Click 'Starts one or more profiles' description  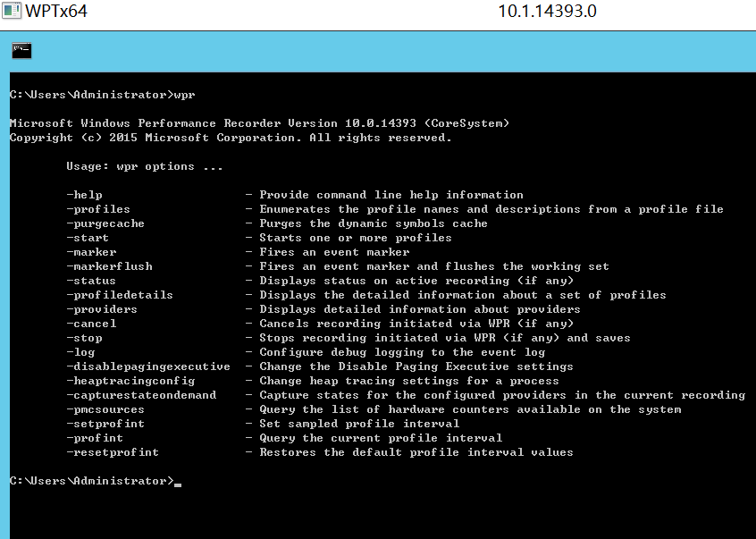pyautogui.click(x=356, y=238)
